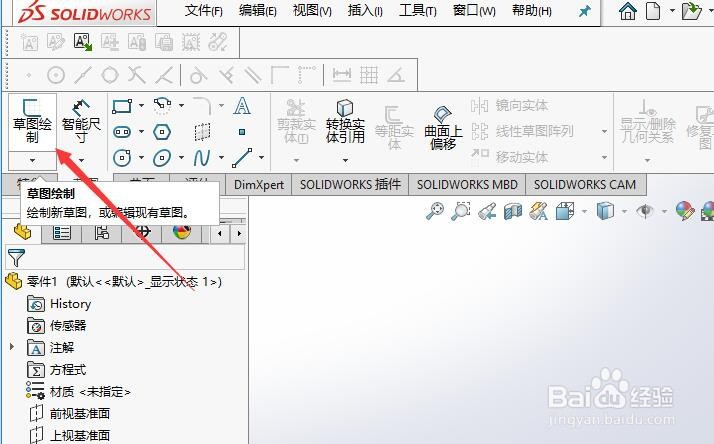Select the spline sketch tool
The width and height of the screenshot is (714, 444).
(202, 158)
